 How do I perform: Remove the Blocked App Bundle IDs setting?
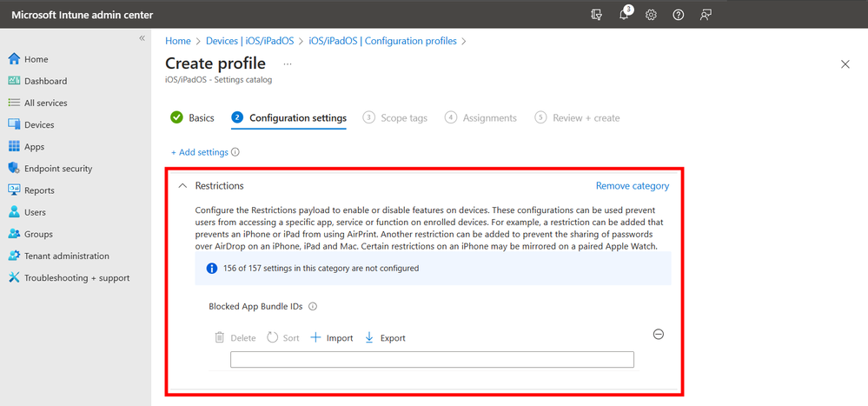tap(659, 335)
